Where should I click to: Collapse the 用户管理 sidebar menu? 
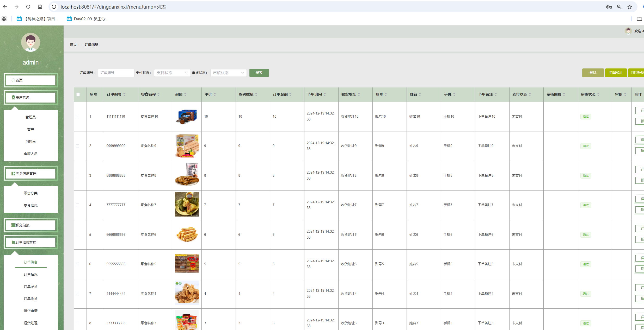tap(30, 97)
